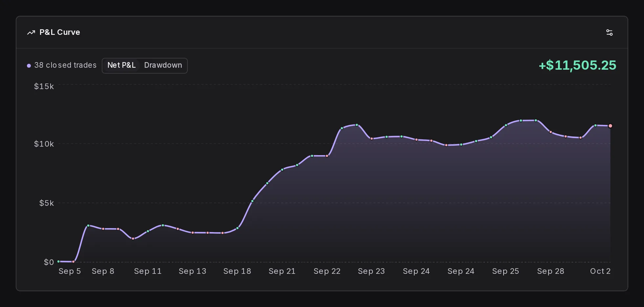Click the P&L Curve panel title
This screenshot has height=307, width=644.
point(60,32)
